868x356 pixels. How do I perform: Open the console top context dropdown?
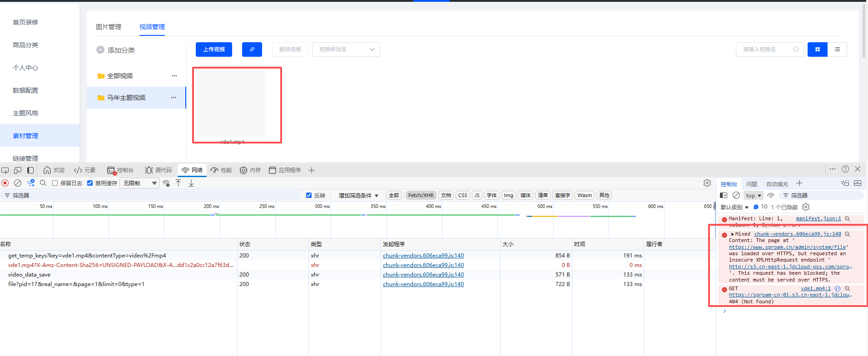click(753, 196)
